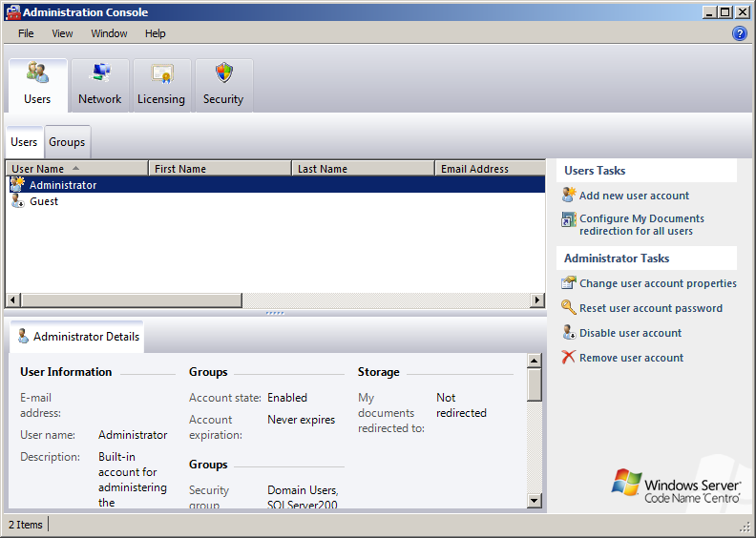Click the red X Remove user icon
756x538 pixels.
tap(569, 357)
